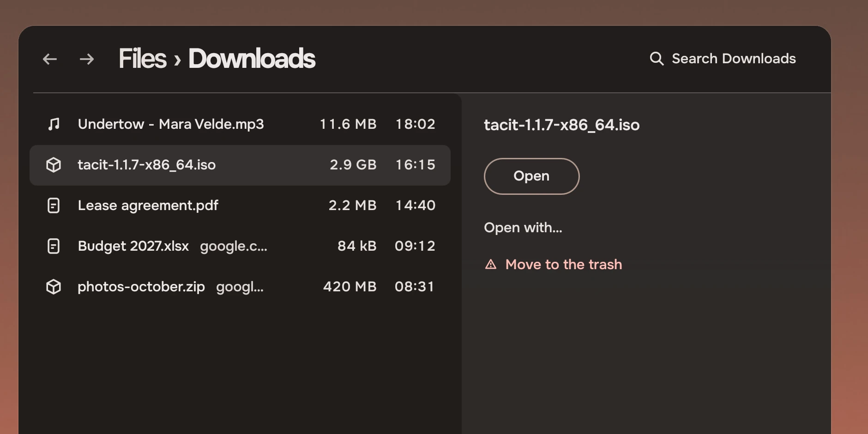This screenshot has height=434, width=868.
Task: Move the file to the trash
Action: [564, 265]
